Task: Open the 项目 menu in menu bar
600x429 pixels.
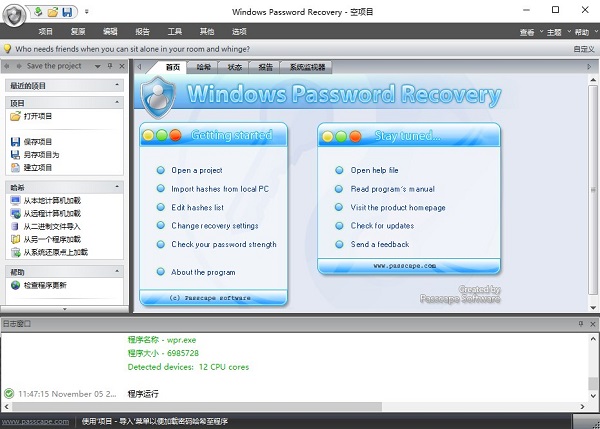Action: click(x=46, y=31)
